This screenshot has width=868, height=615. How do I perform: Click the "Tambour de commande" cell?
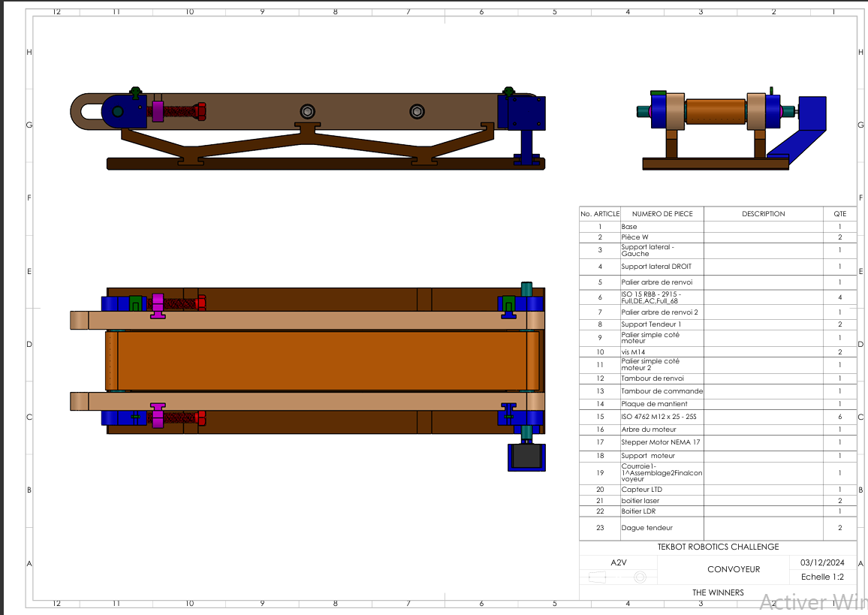click(x=662, y=391)
